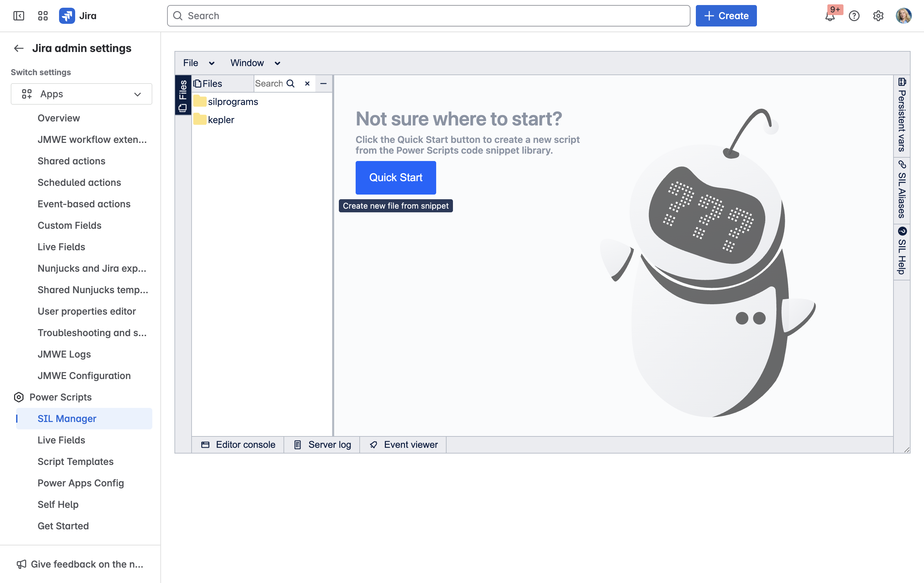The width and height of the screenshot is (924, 583).
Task: Open Scheduled actions
Action: pyautogui.click(x=79, y=182)
